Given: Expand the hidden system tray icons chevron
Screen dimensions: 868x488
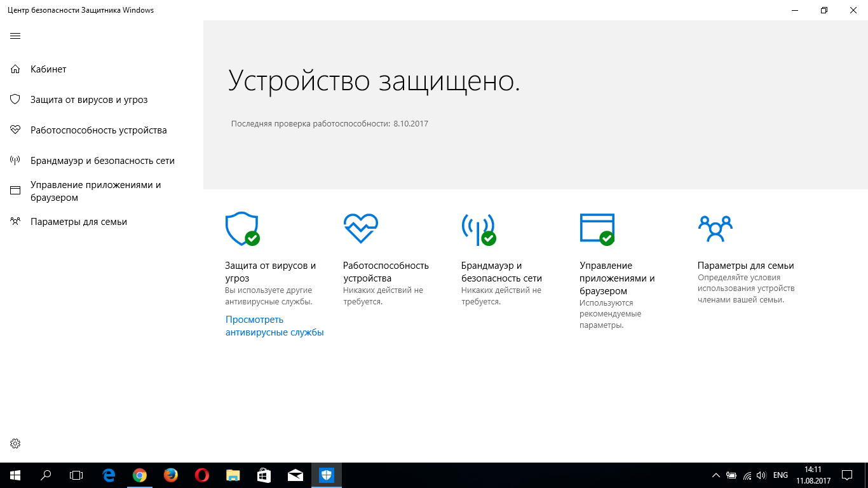Looking at the screenshot, I should pos(715,475).
